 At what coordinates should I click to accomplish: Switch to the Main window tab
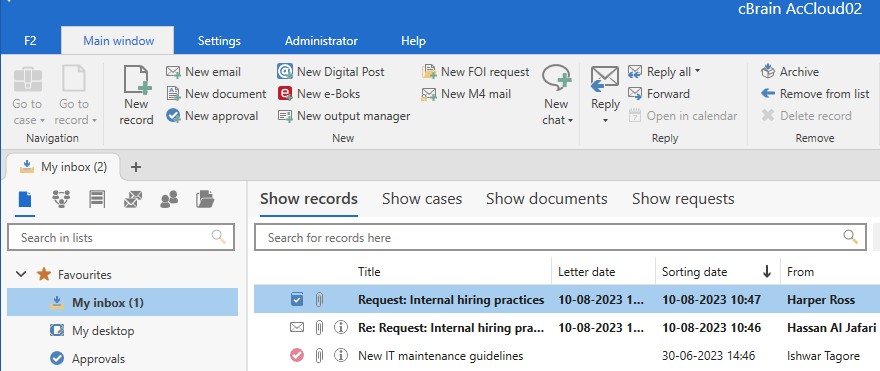(118, 41)
